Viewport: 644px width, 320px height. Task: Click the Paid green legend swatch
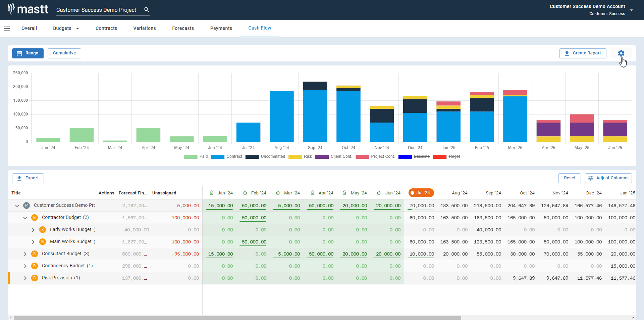tap(191, 156)
